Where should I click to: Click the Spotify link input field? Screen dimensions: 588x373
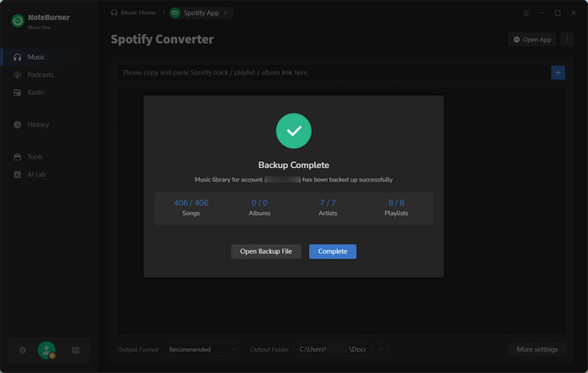click(333, 72)
